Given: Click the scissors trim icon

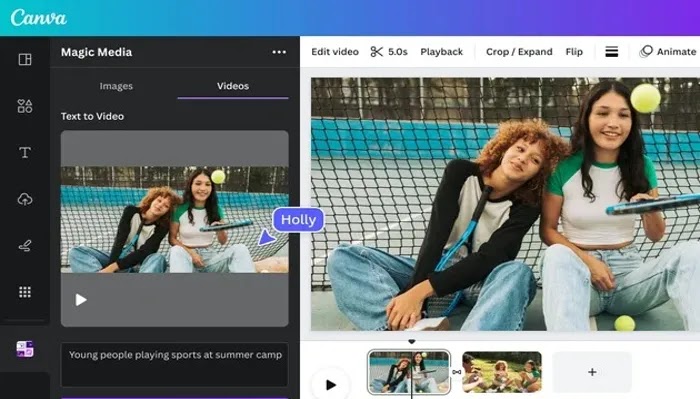Looking at the screenshot, I should 376,52.
